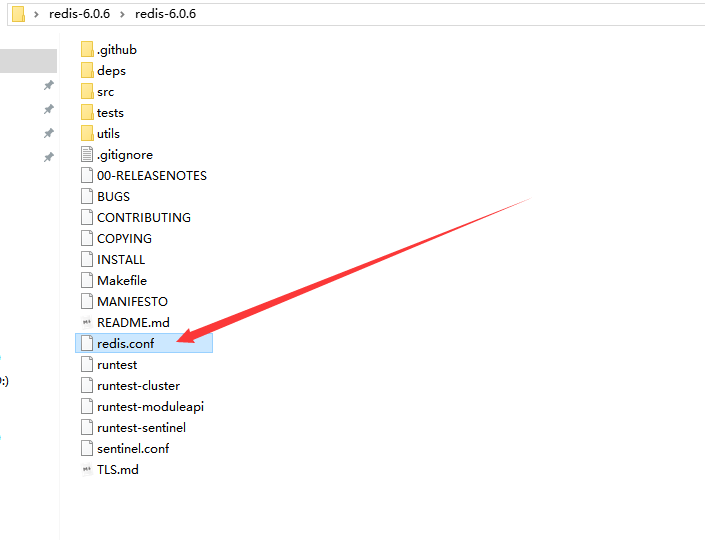
Task: Select the README.md file name
Action: click(x=134, y=322)
